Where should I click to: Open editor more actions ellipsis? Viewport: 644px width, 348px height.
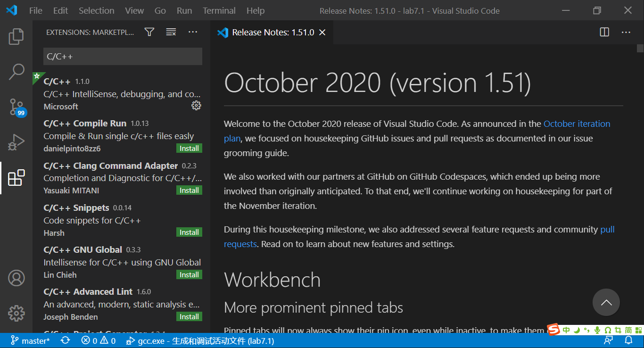626,32
